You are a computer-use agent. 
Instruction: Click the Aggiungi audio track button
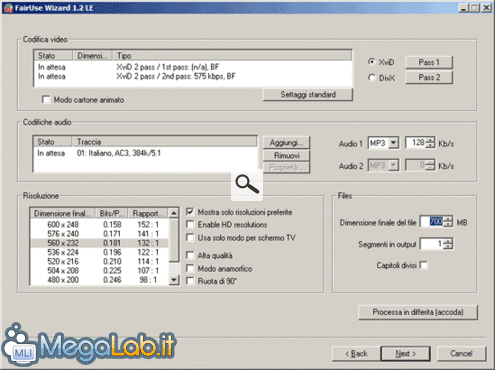[286, 143]
